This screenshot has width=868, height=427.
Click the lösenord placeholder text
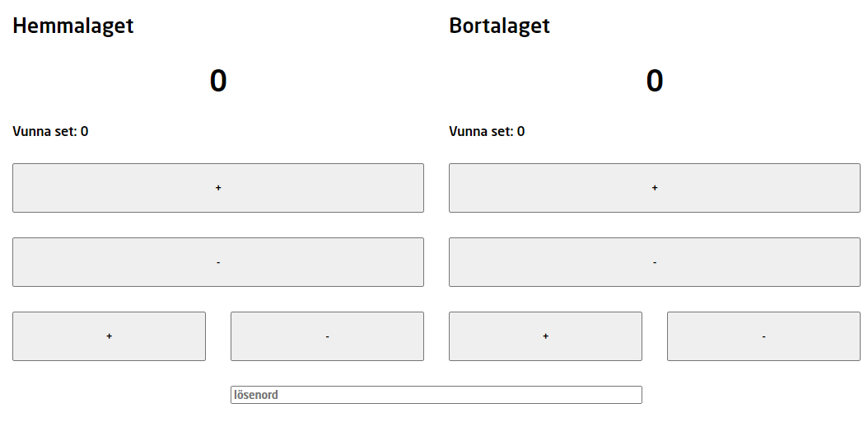256,395
